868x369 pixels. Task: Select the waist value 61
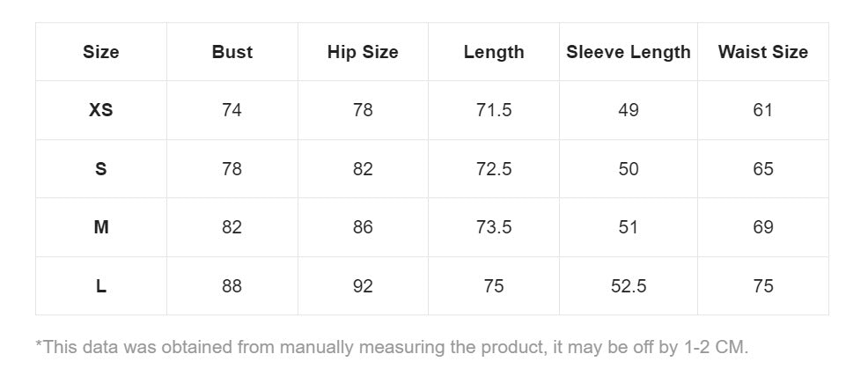tap(762, 110)
